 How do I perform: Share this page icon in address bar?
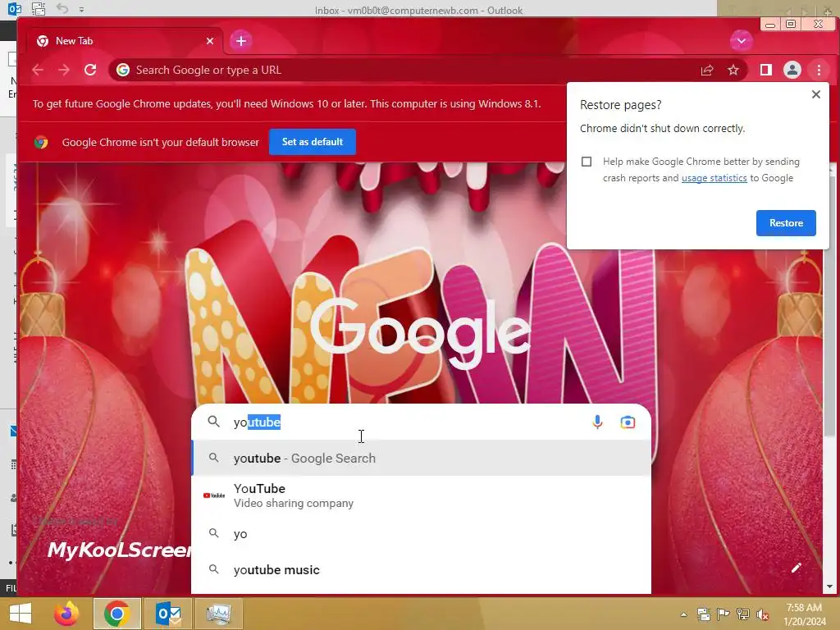click(x=706, y=71)
